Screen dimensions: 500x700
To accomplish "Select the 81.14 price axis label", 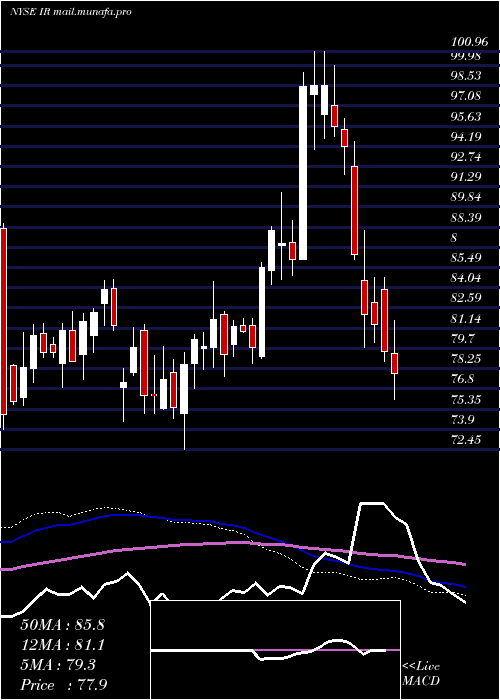I will point(467,318).
